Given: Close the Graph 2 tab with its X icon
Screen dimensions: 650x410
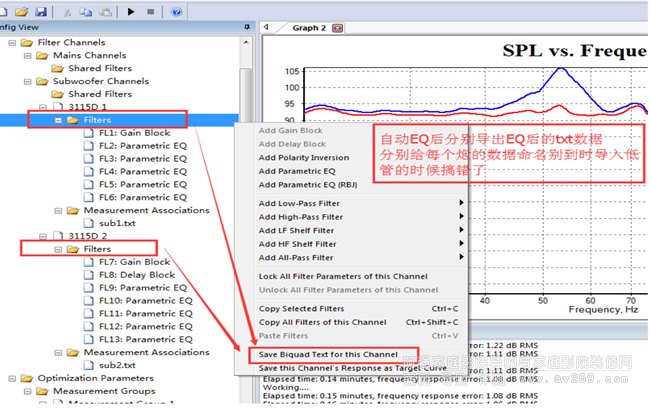Looking at the screenshot, I should coord(338,28).
